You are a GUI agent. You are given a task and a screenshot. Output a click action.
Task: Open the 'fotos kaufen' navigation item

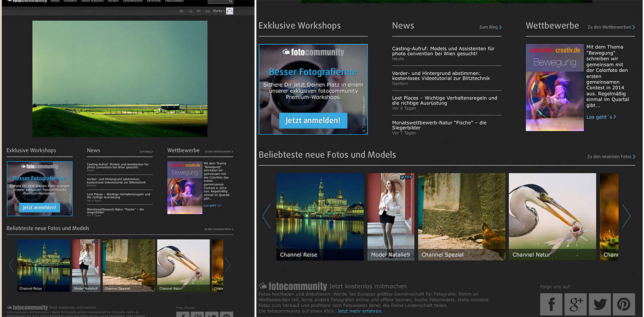coord(92,1)
